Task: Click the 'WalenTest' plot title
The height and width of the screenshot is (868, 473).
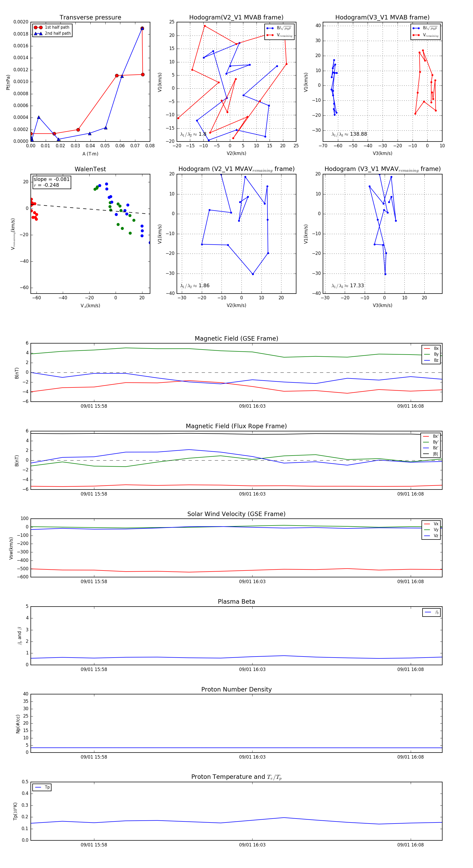Action: coord(90,169)
